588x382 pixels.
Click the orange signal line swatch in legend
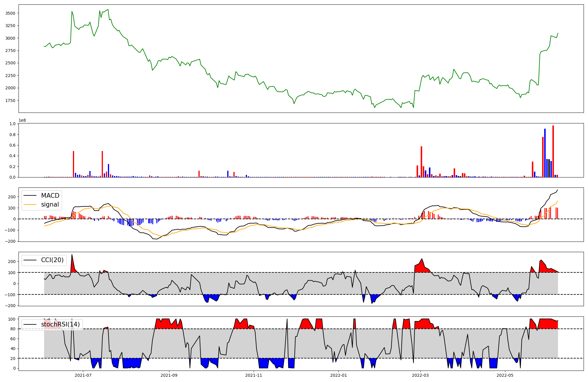30,205
